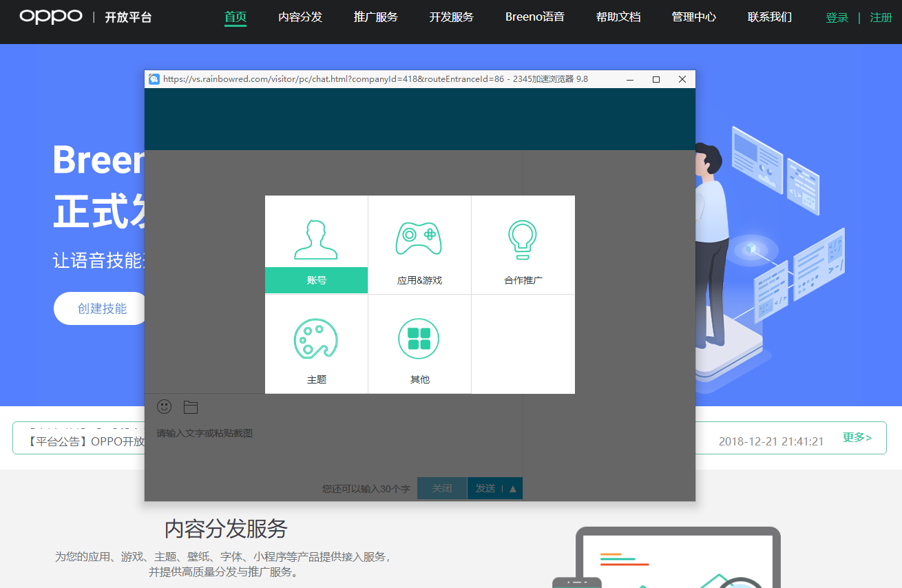Choose the 其他 grid icon
Image resolution: width=902 pixels, height=588 pixels.
coord(419,339)
